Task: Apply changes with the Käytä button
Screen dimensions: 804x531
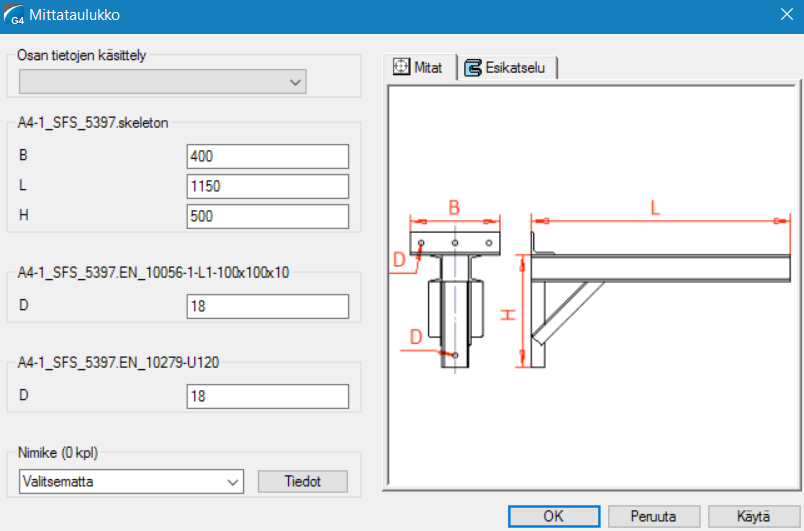Action: 753,516
